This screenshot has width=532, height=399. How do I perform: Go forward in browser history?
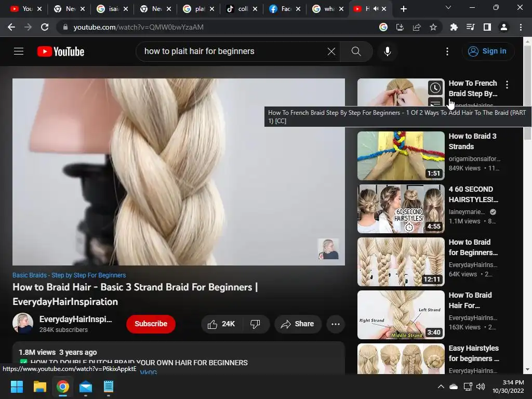(28, 27)
